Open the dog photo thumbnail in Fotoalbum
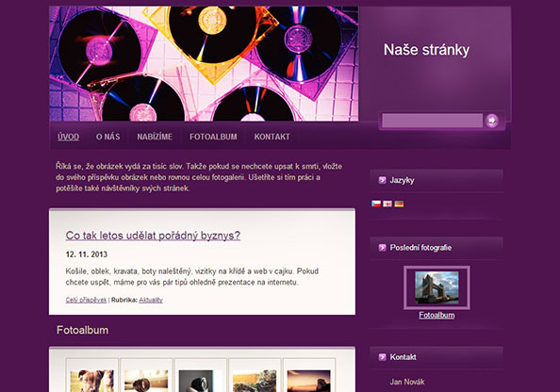Viewport: 560px width, 392px height. 92,381
